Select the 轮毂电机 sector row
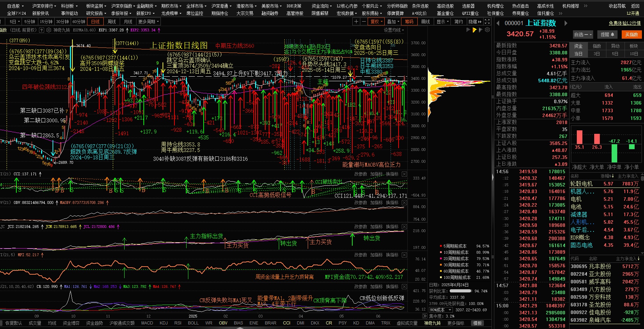 click(605, 184)
